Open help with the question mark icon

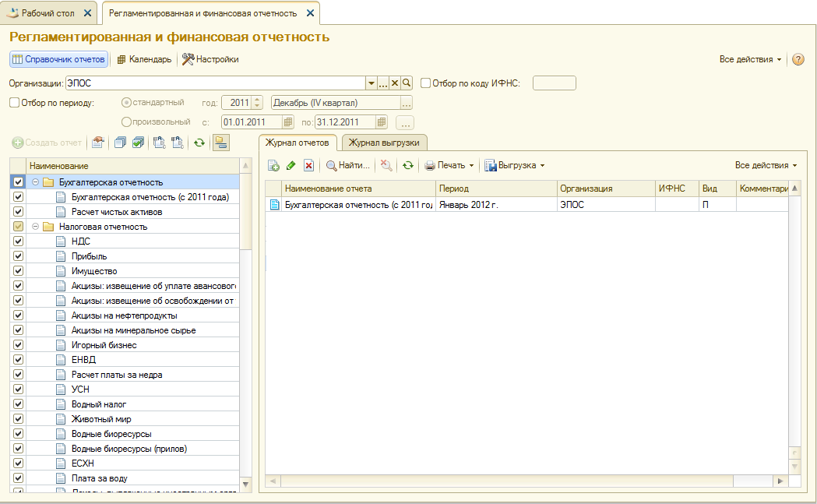(798, 59)
